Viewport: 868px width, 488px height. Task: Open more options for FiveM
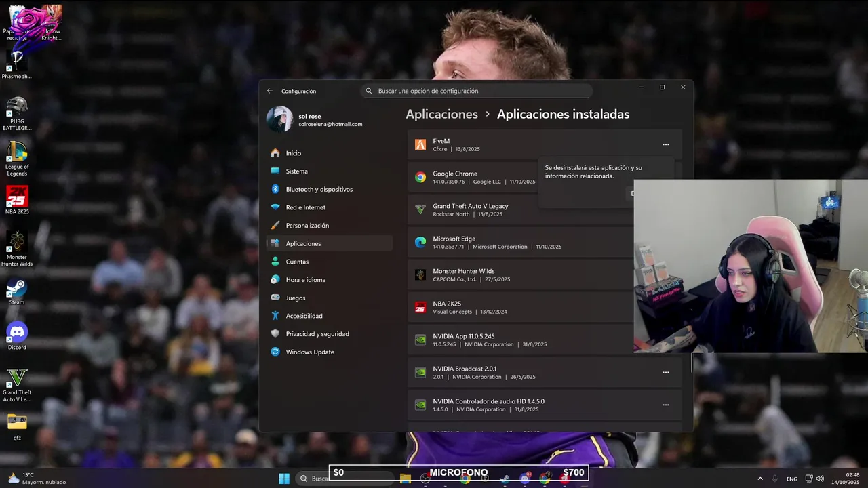click(x=665, y=144)
